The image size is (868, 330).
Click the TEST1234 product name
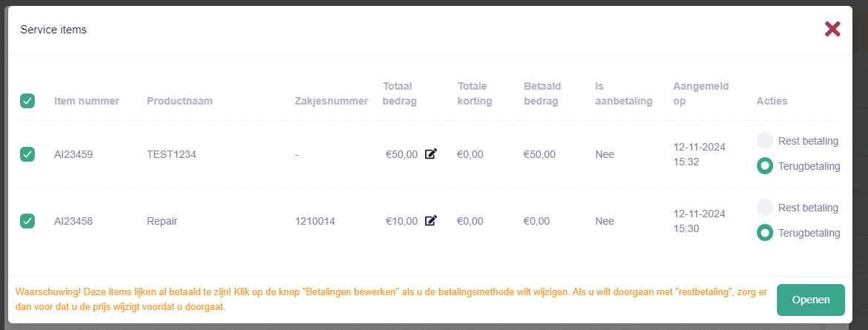[x=172, y=155]
